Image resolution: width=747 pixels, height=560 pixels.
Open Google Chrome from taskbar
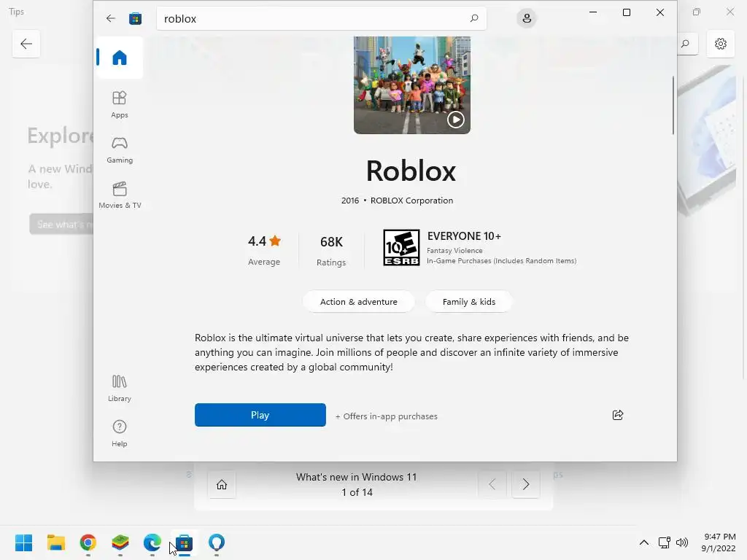click(x=88, y=542)
